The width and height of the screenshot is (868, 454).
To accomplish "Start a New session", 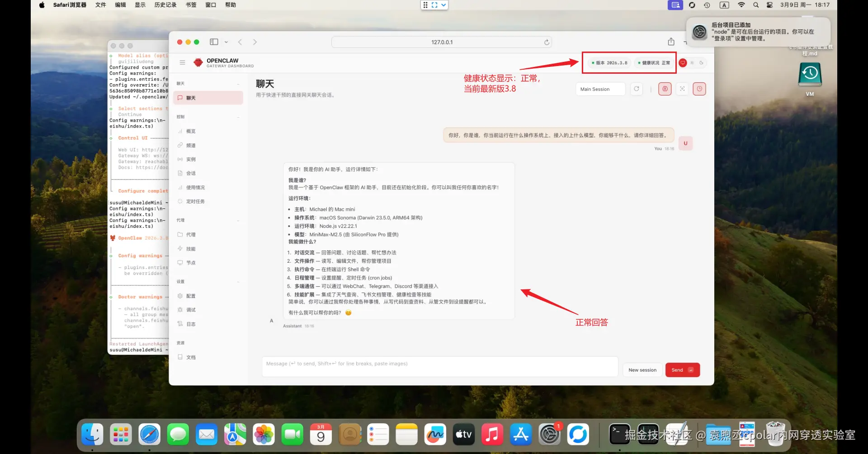I will 642,370.
